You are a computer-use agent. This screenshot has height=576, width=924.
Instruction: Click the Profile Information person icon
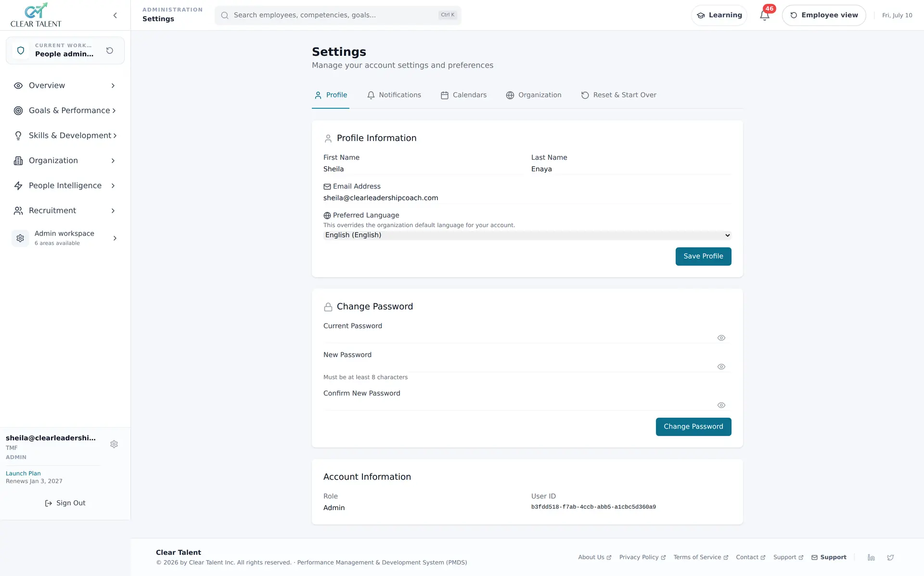pos(328,139)
